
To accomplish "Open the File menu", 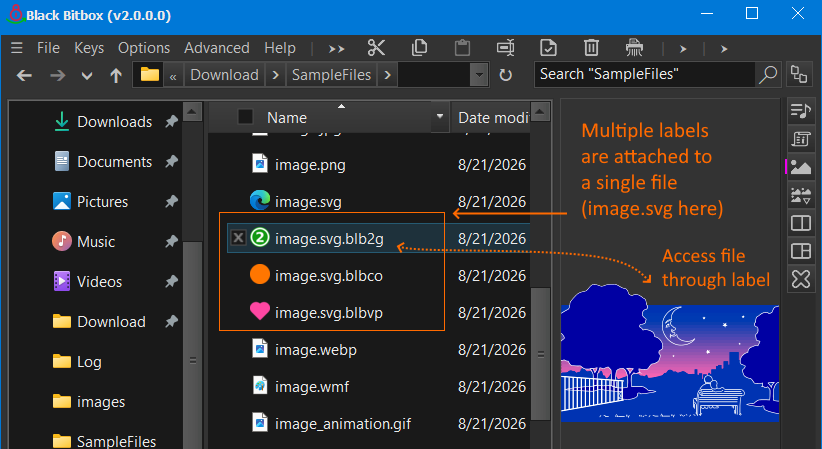I will tap(48, 48).
